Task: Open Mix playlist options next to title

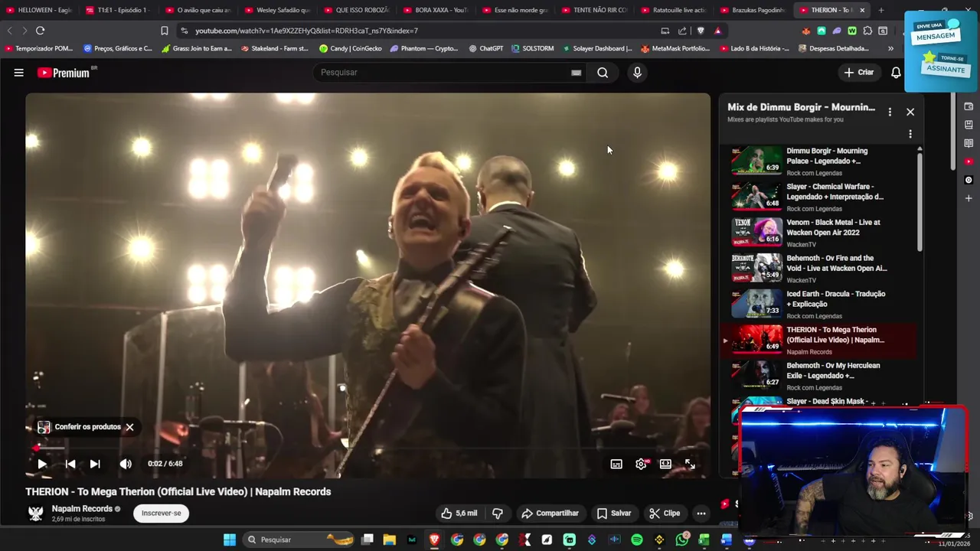Action: coord(890,112)
